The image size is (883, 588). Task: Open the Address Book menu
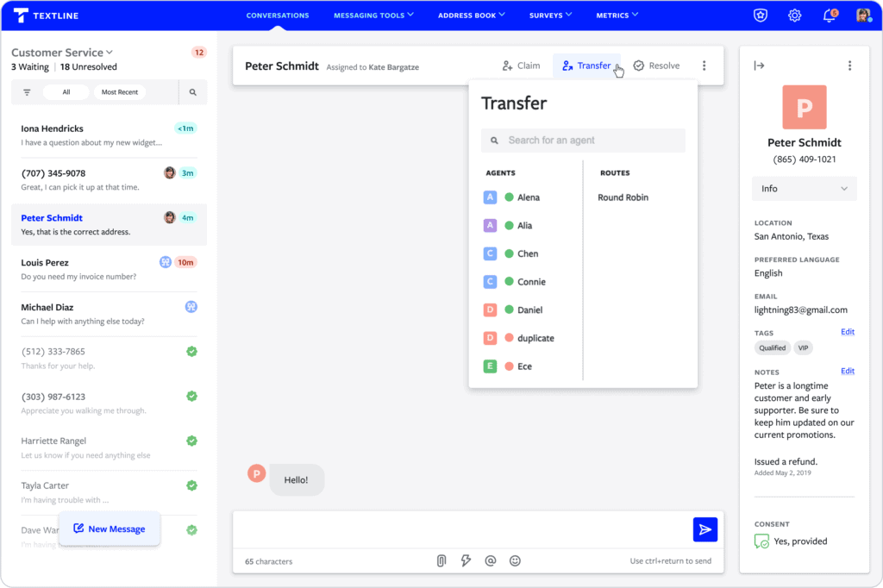pyautogui.click(x=471, y=15)
